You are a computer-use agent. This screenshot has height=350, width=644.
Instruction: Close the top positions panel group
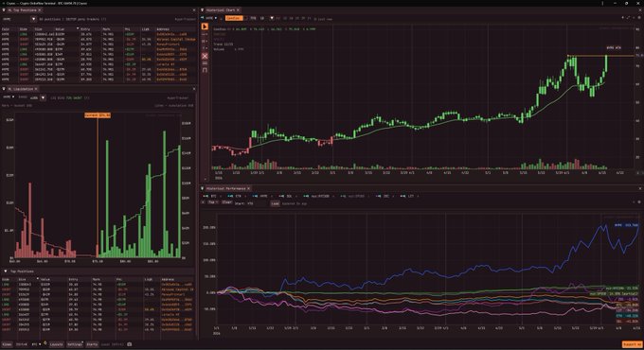[194, 9]
